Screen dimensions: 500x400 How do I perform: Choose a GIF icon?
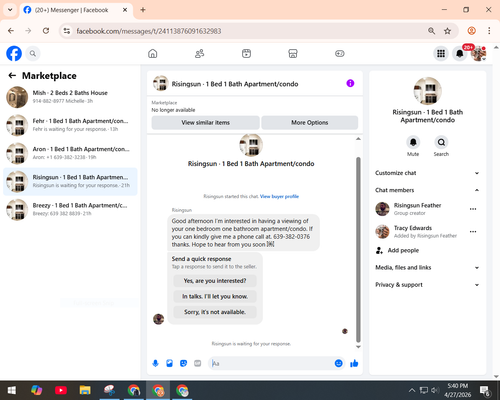[x=198, y=363]
